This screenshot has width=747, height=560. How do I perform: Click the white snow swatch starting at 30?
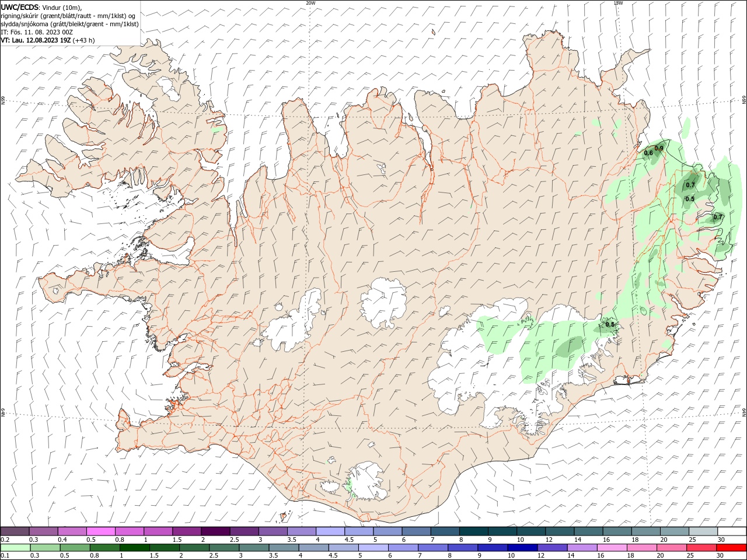732,531
